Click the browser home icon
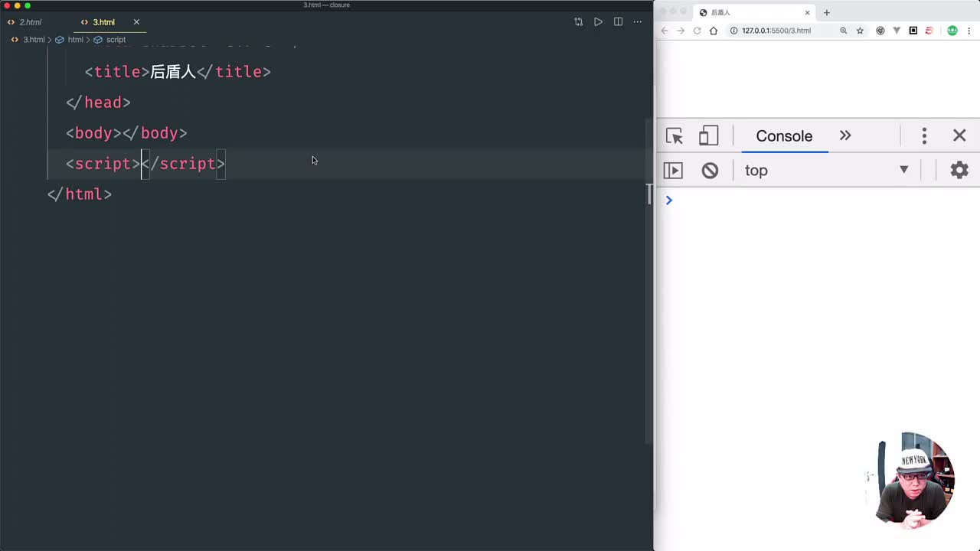 [x=714, y=31]
